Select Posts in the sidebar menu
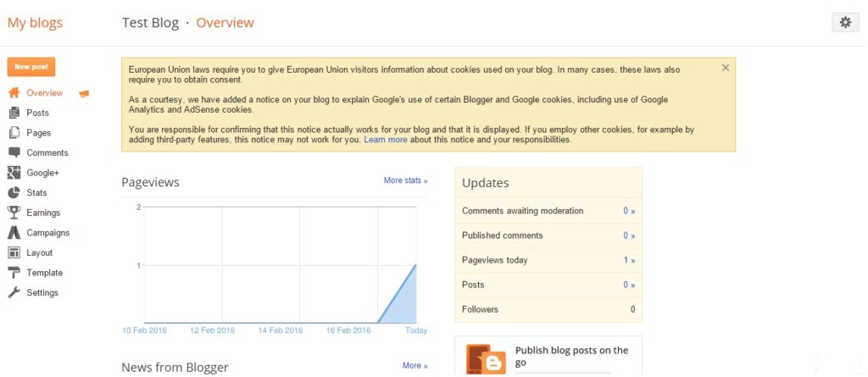Screen dimensions: 868x377 pyautogui.click(x=37, y=113)
